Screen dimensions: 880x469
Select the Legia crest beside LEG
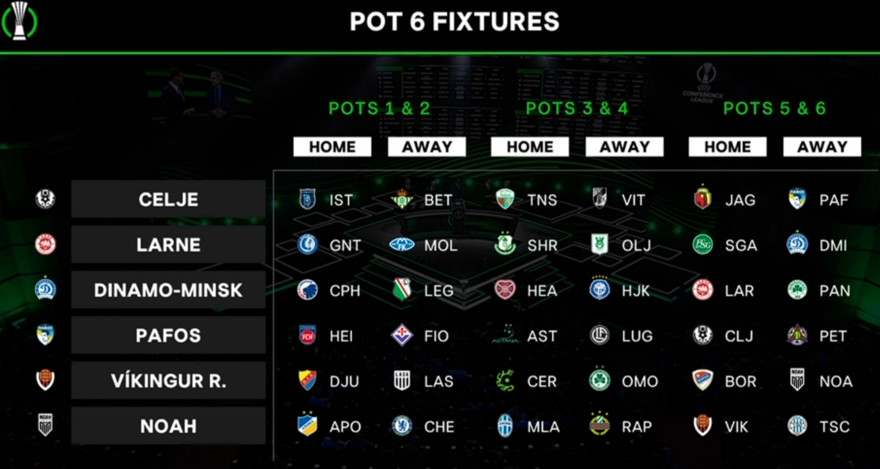click(x=402, y=290)
